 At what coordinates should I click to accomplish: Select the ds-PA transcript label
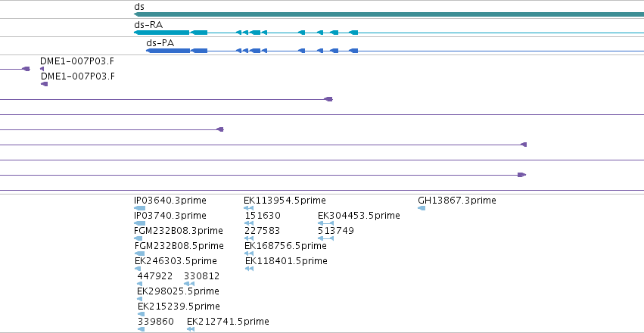point(160,43)
